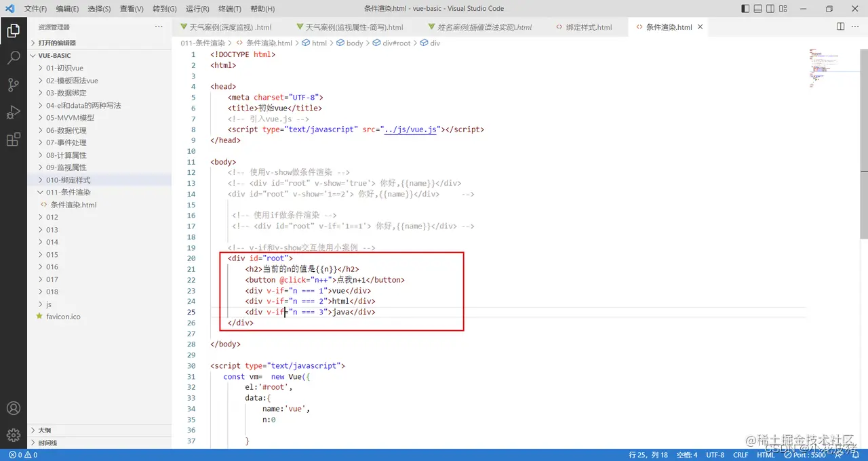Expand the 时间线 timeline section
The width and height of the screenshot is (868, 461).
point(100,443)
